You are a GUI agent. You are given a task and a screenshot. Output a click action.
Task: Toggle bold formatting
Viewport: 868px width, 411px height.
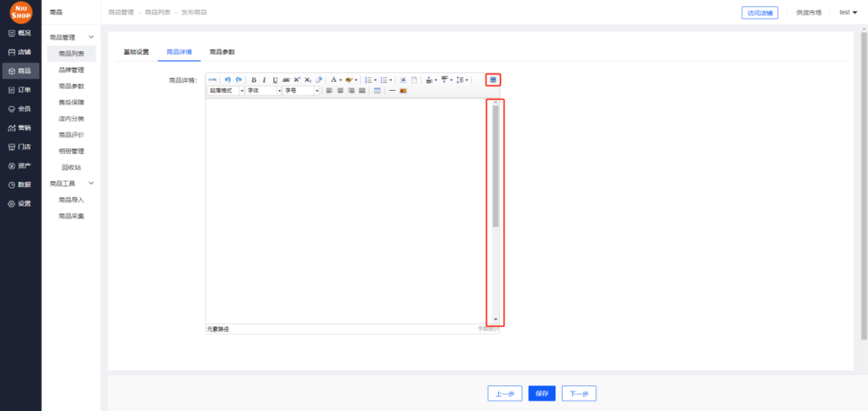pyautogui.click(x=253, y=79)
